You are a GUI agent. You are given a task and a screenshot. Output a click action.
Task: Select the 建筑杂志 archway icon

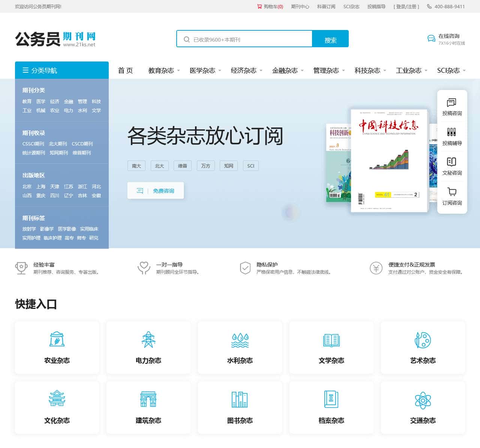click(148, 399)
